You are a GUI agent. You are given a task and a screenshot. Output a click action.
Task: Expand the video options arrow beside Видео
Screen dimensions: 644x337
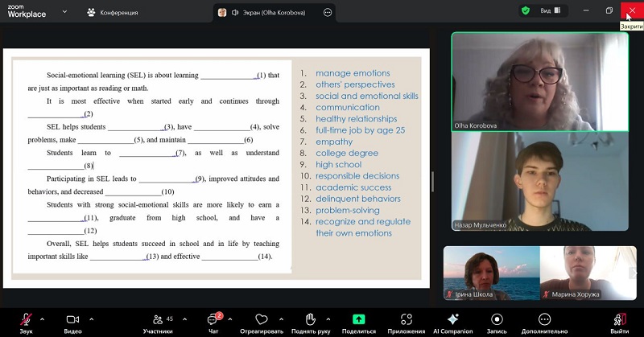tap(89, 318)
